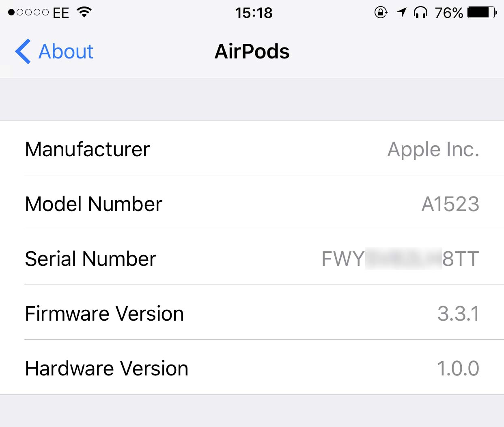Image resolution: width=504 pixels, height=427 pixels.
Task: Tap the Wi-Fi signal icon
Action: pos(84,13)
